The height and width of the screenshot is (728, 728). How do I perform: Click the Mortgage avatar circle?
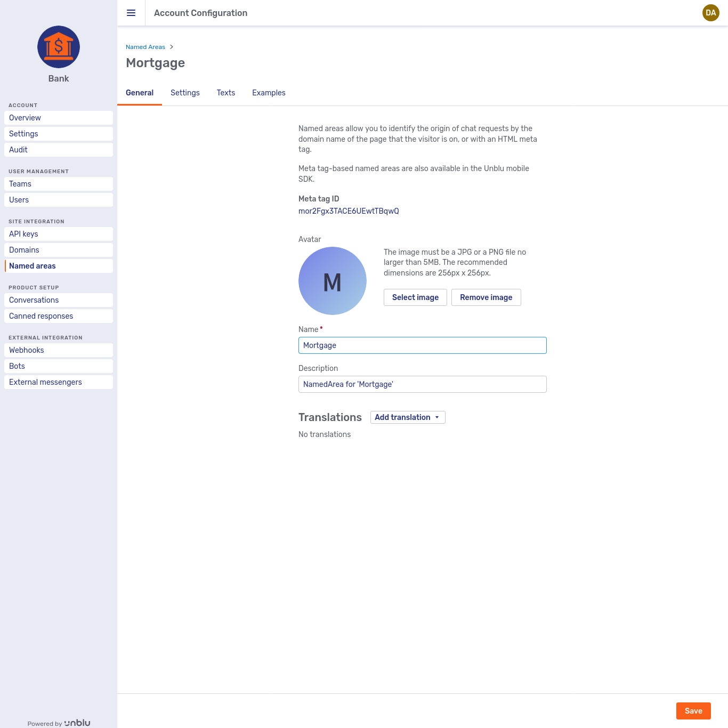pyautogui.click(x=332, y=281)
